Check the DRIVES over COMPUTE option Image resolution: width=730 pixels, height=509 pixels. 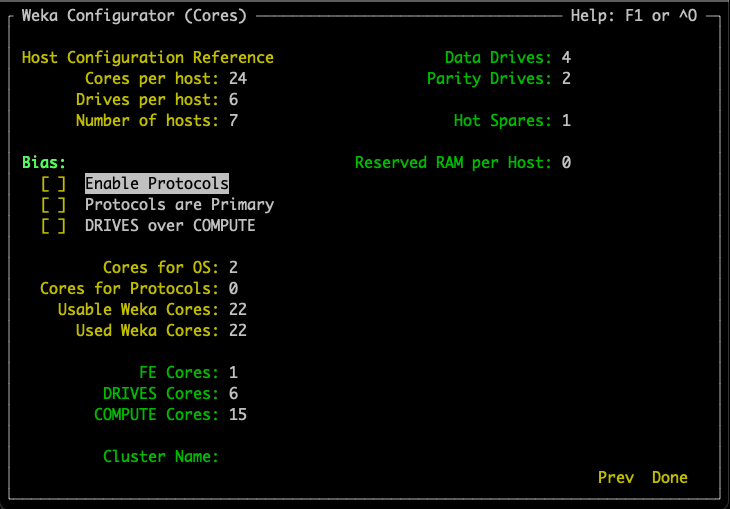pyautogui.click(x=54, y=226)
